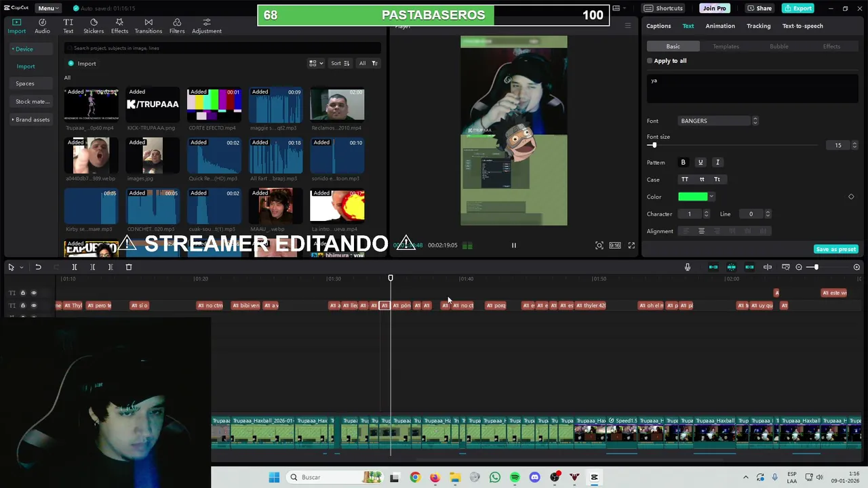The height and width of the screenshot is (488, 868).
Task: Click the Share button
Action: [759, 8]
